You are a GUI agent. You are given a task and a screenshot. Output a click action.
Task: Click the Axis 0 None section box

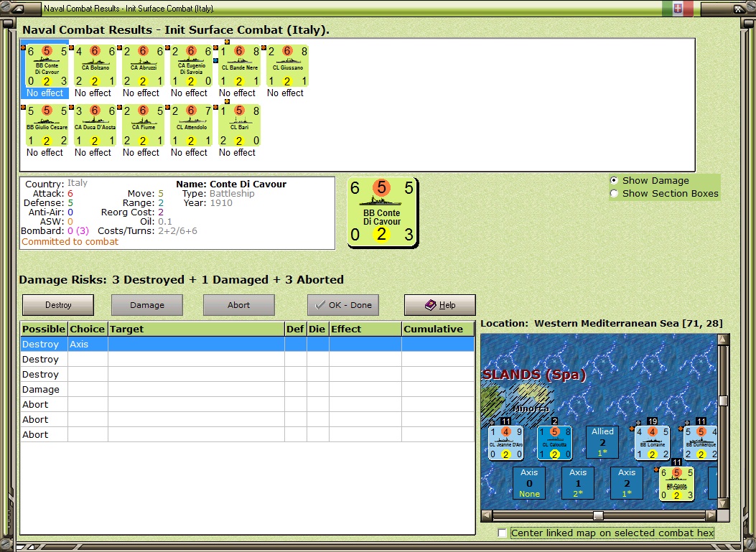[x=529, y=482]
